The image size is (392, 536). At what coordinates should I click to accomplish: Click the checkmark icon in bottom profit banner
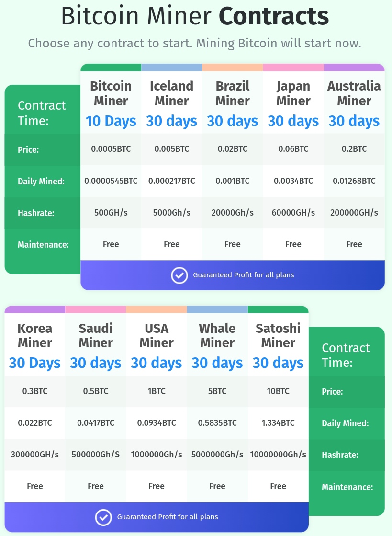[103, 517]
